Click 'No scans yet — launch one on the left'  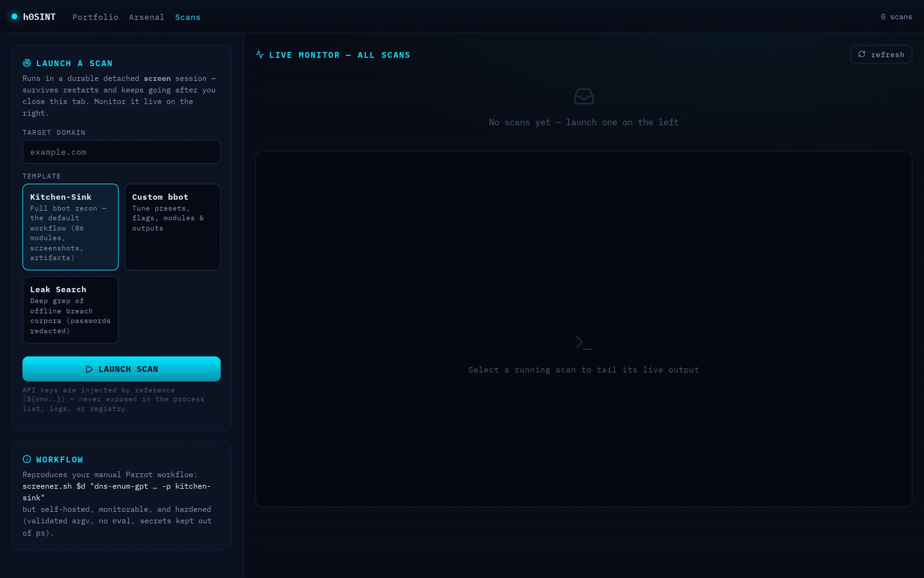coord(584,122)
